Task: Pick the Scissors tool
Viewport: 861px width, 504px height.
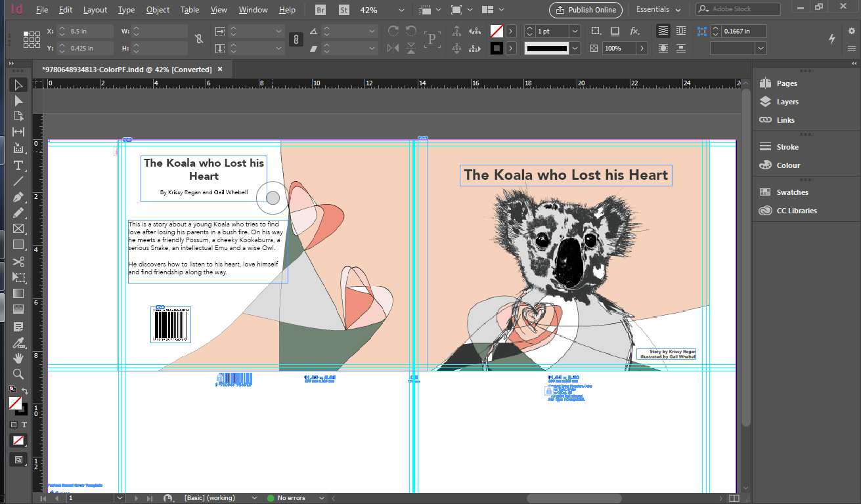Action: point(18,261)
